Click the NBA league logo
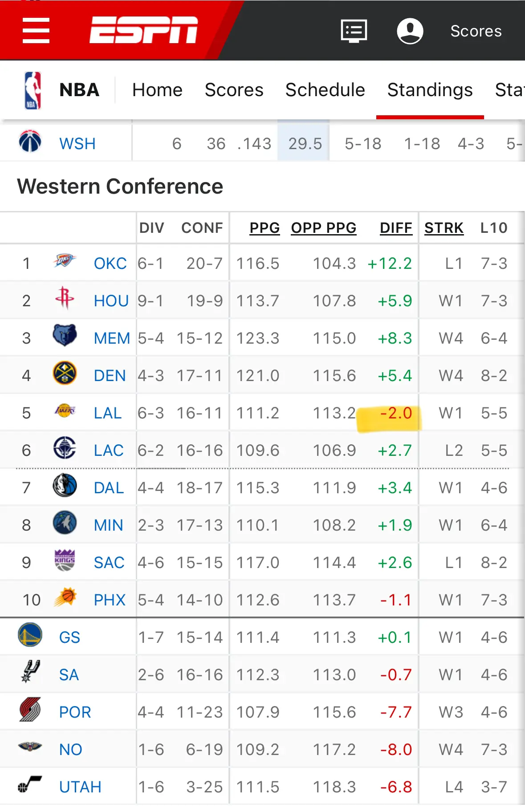525x812 pixels. [x=33, y=90]
